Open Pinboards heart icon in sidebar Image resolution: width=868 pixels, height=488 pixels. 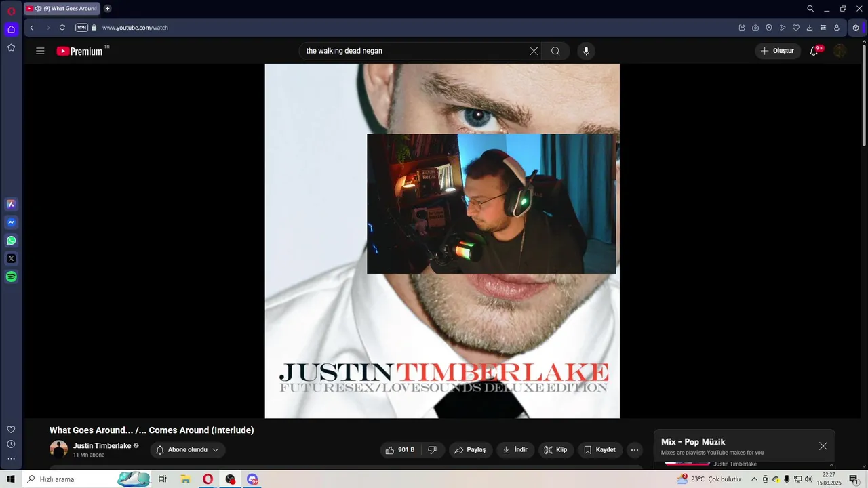[11, 430]
